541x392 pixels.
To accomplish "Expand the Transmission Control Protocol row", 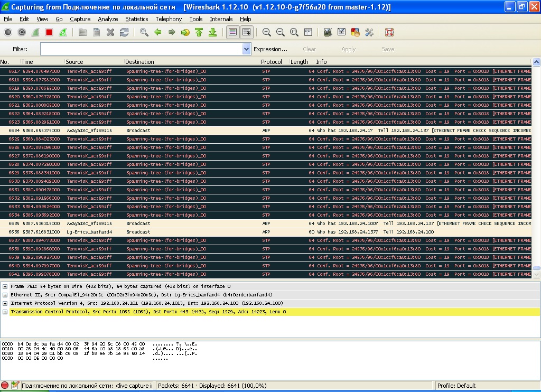I will (5, 312).
